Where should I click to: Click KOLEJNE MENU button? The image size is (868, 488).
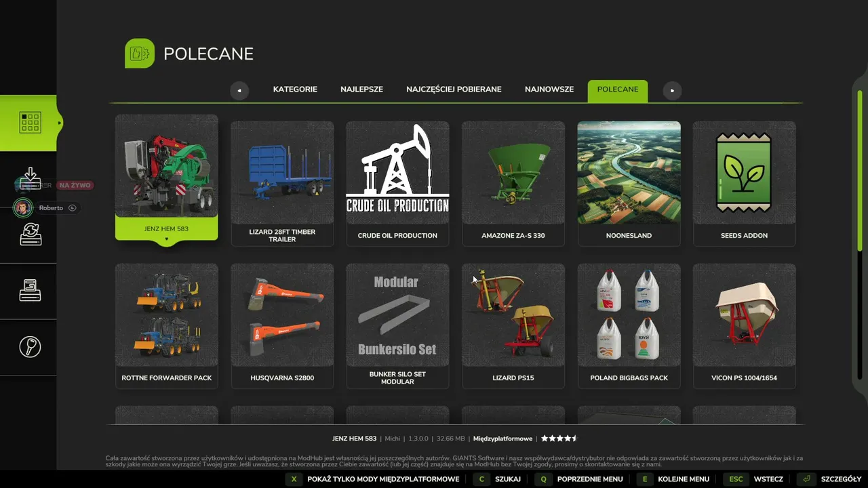point(684,479)
